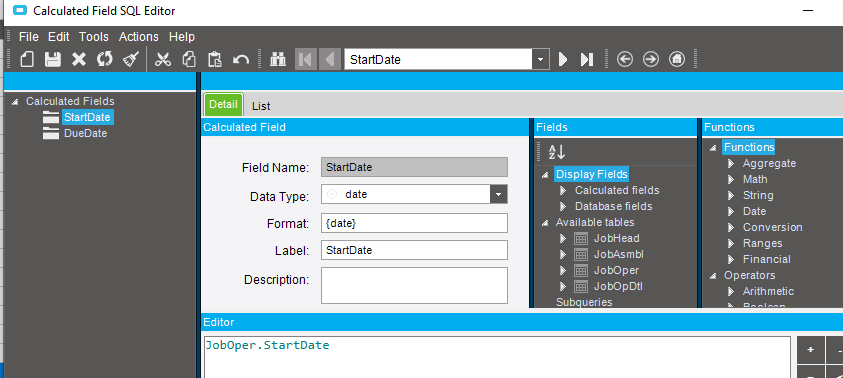Expand the Aggregate functions group
The image size is (843, 378).
coord(731,163)
